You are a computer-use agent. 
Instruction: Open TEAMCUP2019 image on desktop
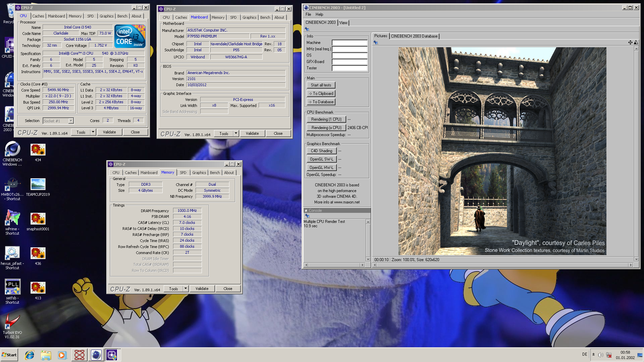point(38,187)
